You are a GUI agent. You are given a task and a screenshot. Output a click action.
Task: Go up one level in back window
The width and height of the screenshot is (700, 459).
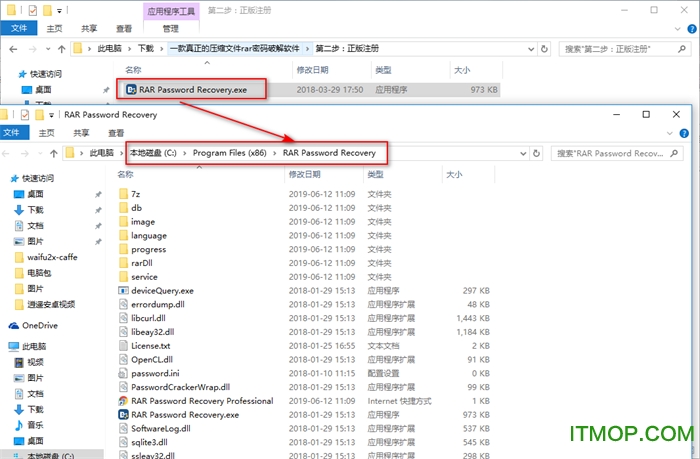(62, 49)
